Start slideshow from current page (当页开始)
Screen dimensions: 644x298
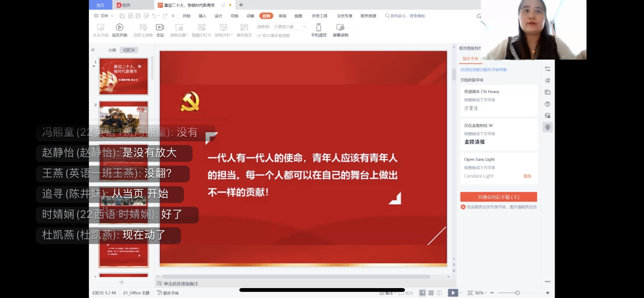pos(119,27)
